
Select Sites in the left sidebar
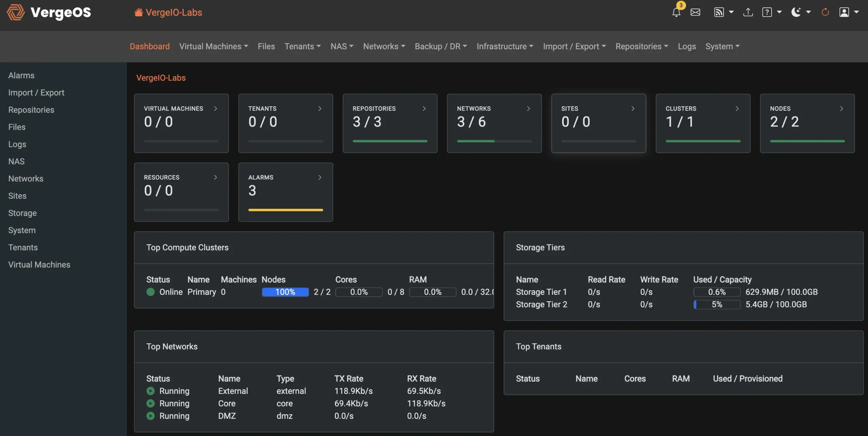(17, 195)
